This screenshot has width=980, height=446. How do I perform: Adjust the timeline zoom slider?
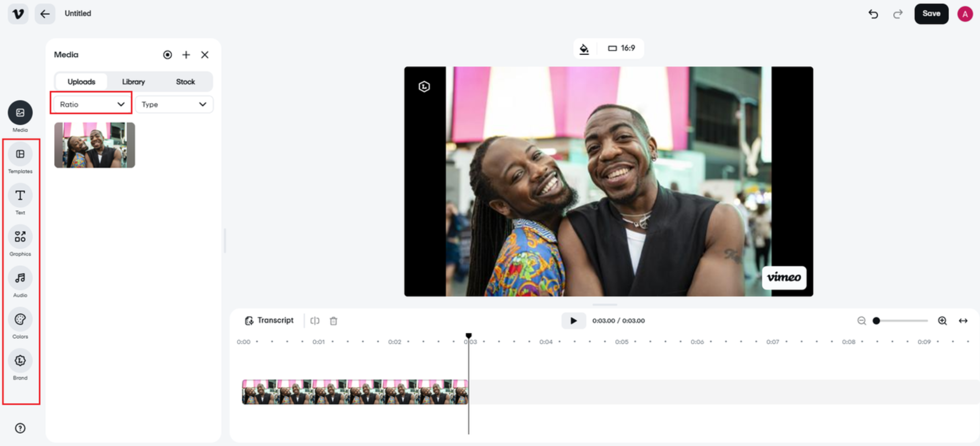877,321
